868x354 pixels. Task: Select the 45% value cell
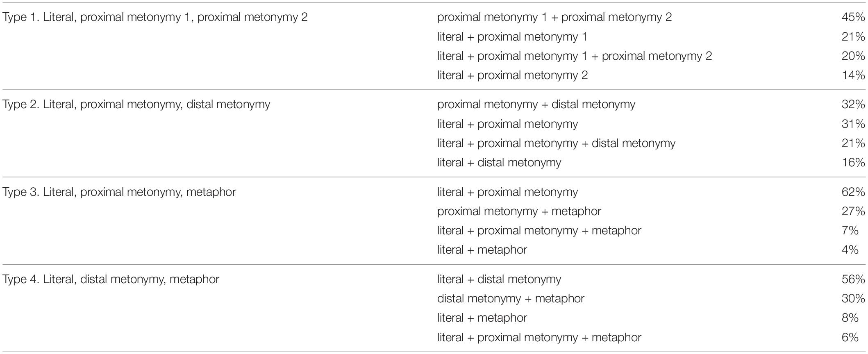coord(853,17)
